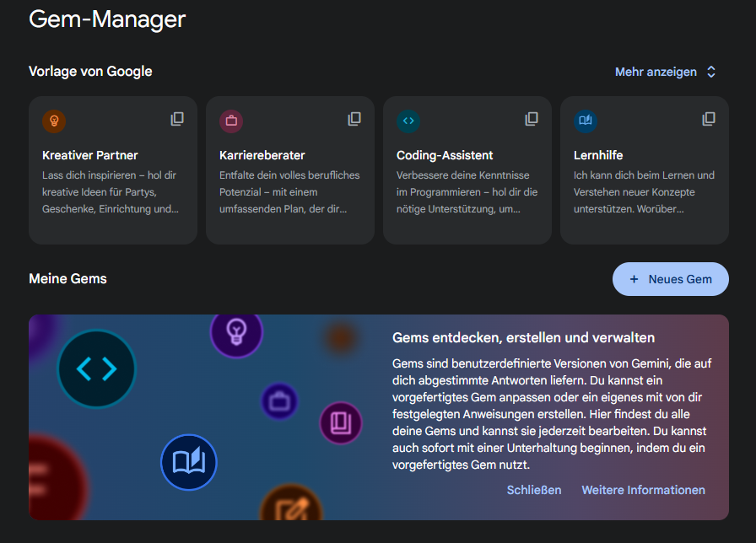
Task: Copy the Coding-Assistent template
Action: tap(532, 119)
